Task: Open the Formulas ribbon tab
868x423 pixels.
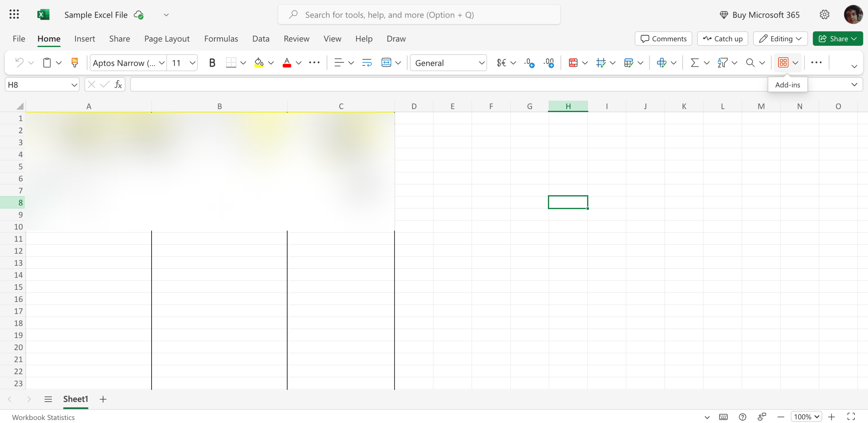Action: click(x=221, y=39)
